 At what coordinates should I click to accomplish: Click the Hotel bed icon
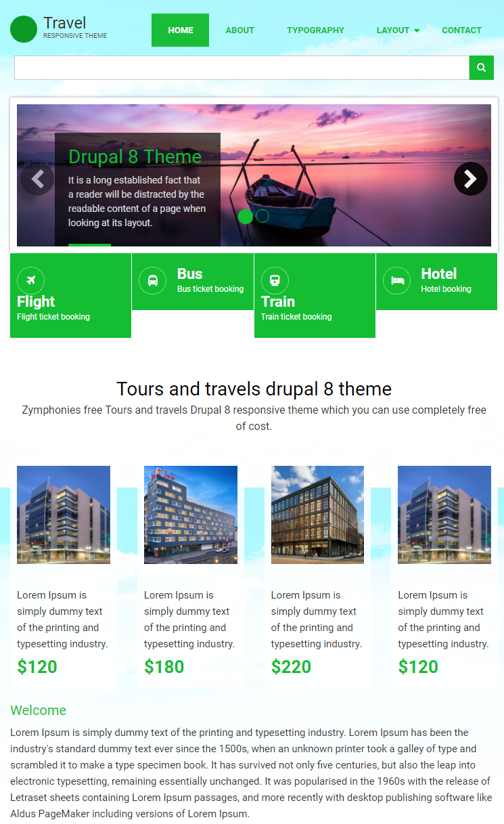point(396,280)
